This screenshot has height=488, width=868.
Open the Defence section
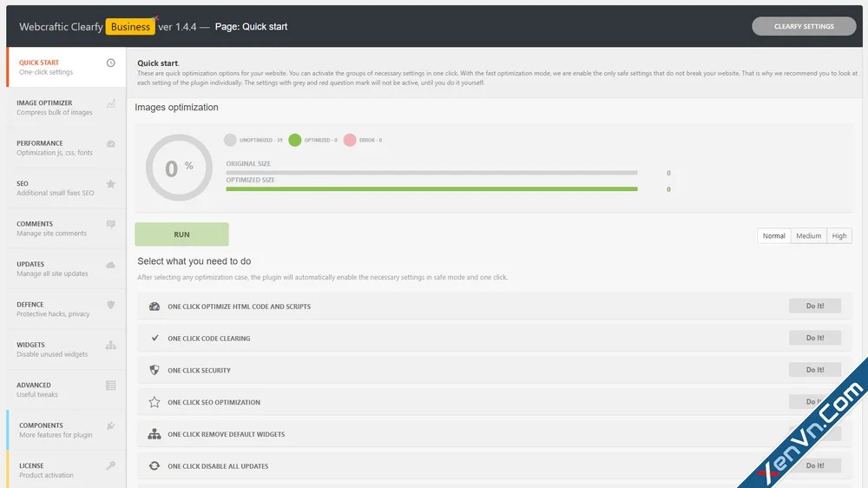[67, 309]
